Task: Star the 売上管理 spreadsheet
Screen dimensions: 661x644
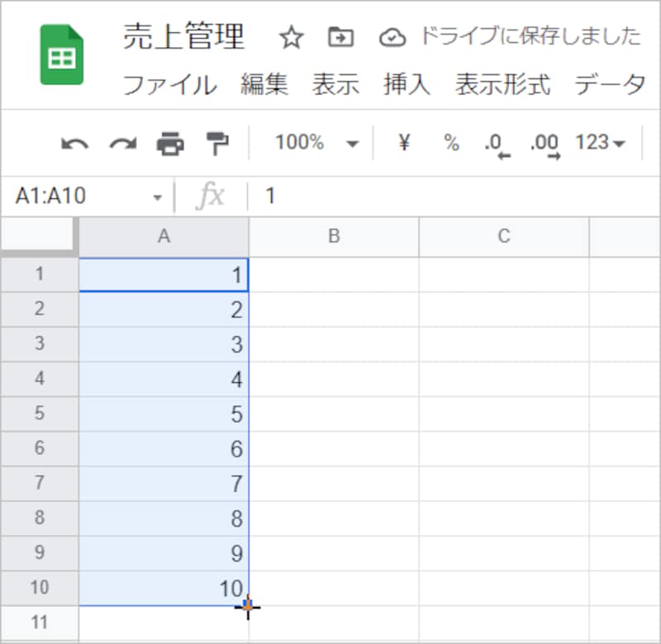Action: [x=290, y=38]
